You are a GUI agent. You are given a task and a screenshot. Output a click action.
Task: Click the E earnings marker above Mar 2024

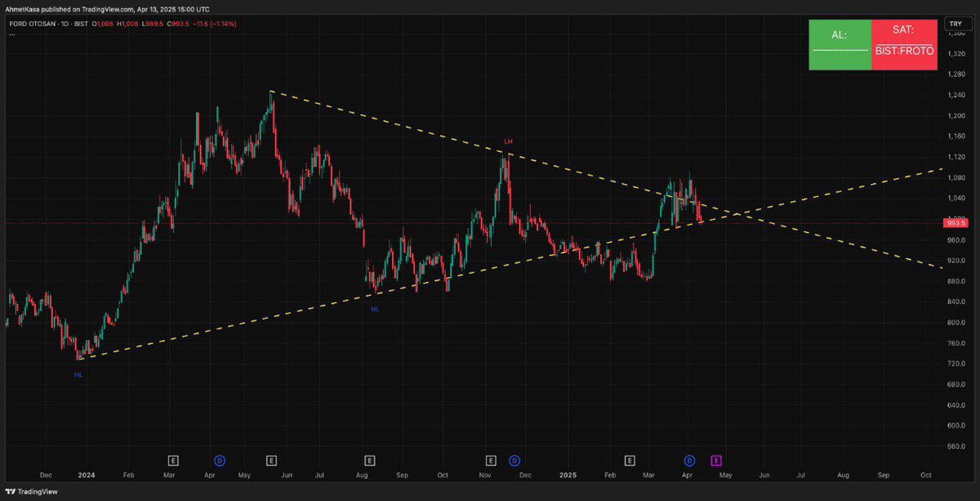pos(172,461)
